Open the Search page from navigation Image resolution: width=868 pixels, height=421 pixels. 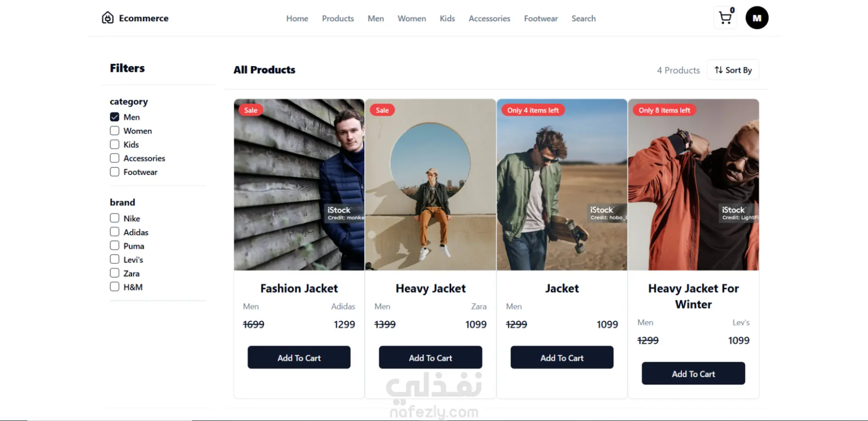583,19
